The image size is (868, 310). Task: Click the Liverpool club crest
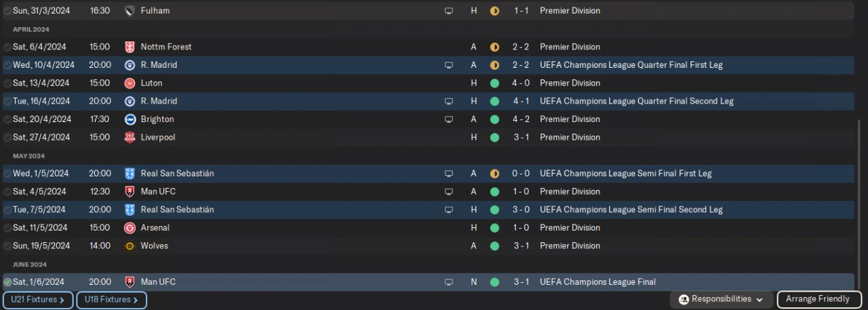tap(130, 137)
